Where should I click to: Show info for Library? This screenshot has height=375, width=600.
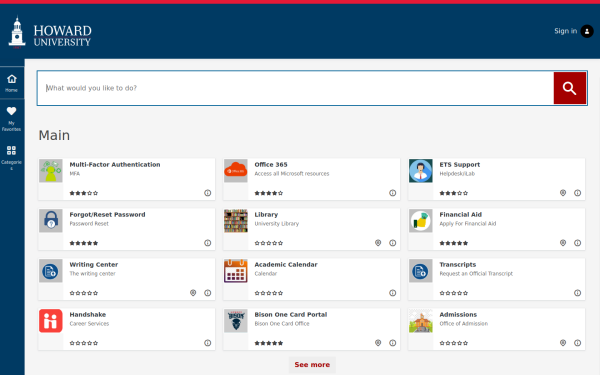393,243
